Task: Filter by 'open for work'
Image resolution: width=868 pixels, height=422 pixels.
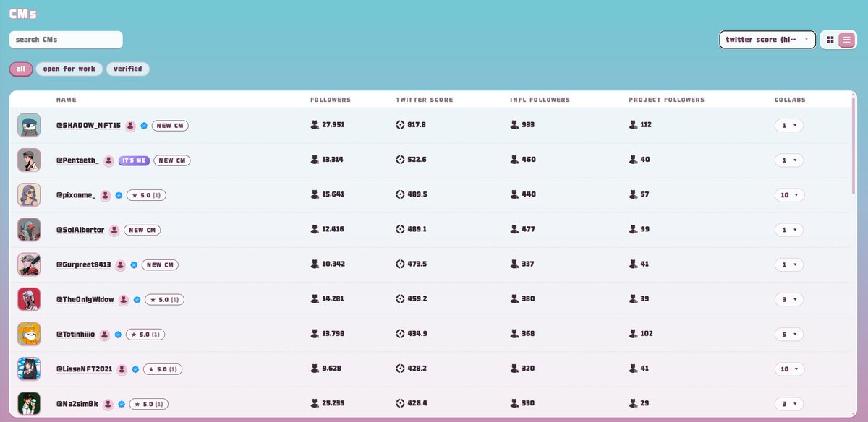Action: tap(69, 69)
